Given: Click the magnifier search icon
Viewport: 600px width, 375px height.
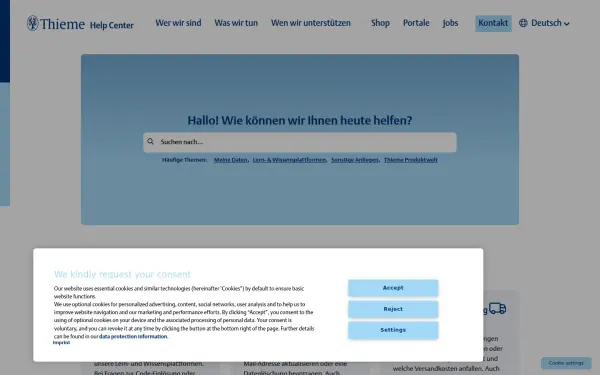Looking at the screenshot, I should click(151, 142).
